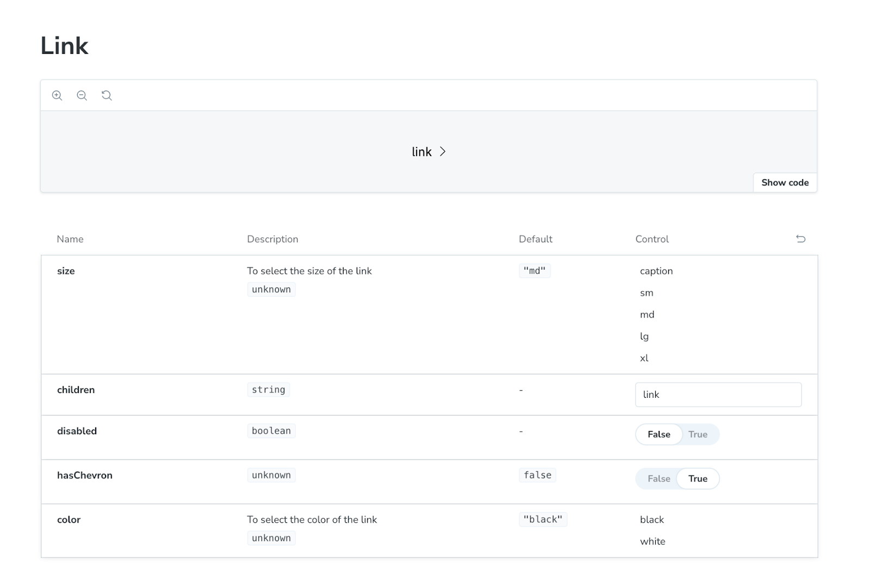The width and height of the screenshot is (870, 588).
Task: Click the zoom out magnifier icon
Action: (x=82, y=96)
